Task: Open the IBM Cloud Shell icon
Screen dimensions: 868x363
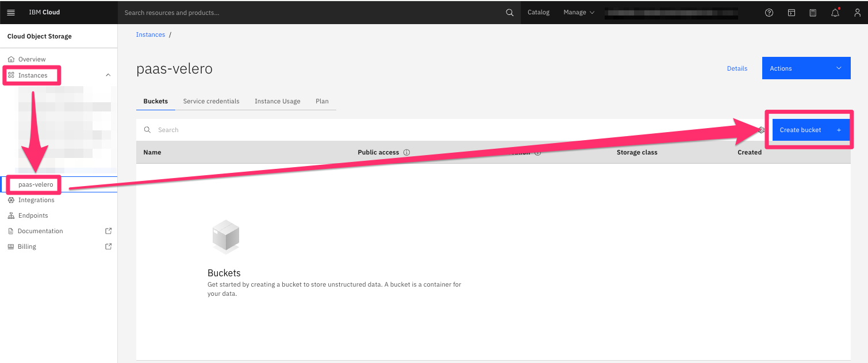Action: click(792, 12)
